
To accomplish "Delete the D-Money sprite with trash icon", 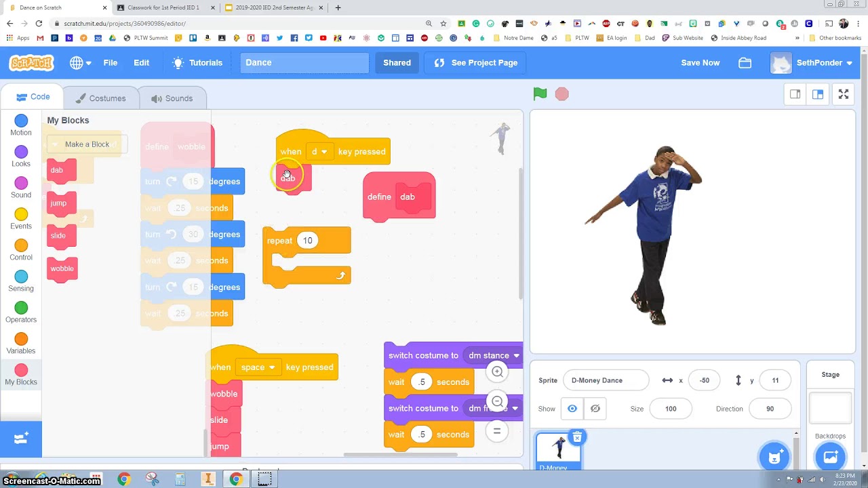I will pyautogui.click(x=577, y=438).
